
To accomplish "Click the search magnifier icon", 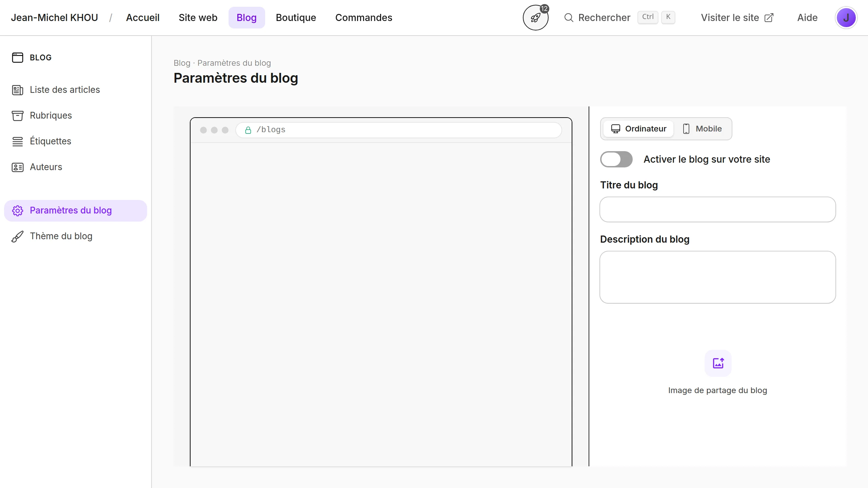I will point(569,18).
